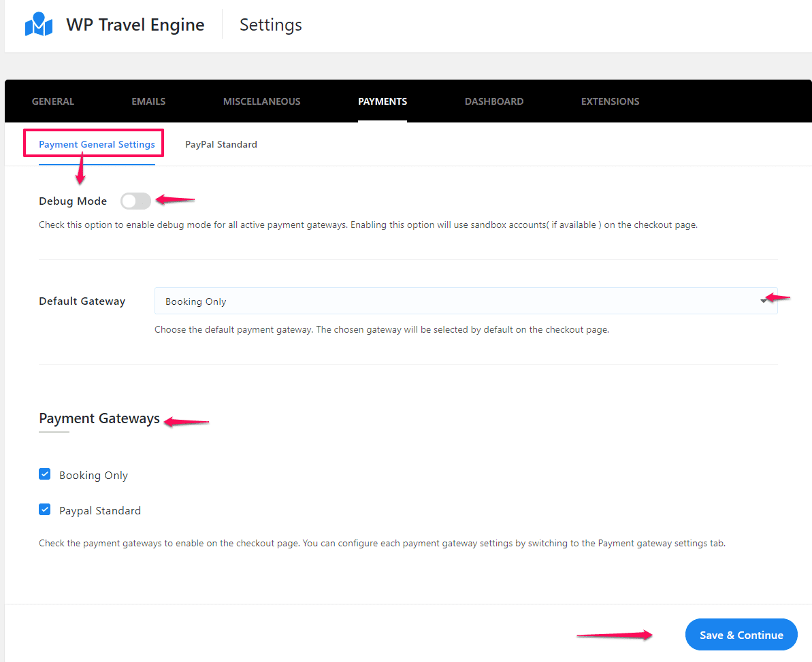812x662 pixels.
Task: Open the Miscellaneous tab
Action: [x=261, y=101]
